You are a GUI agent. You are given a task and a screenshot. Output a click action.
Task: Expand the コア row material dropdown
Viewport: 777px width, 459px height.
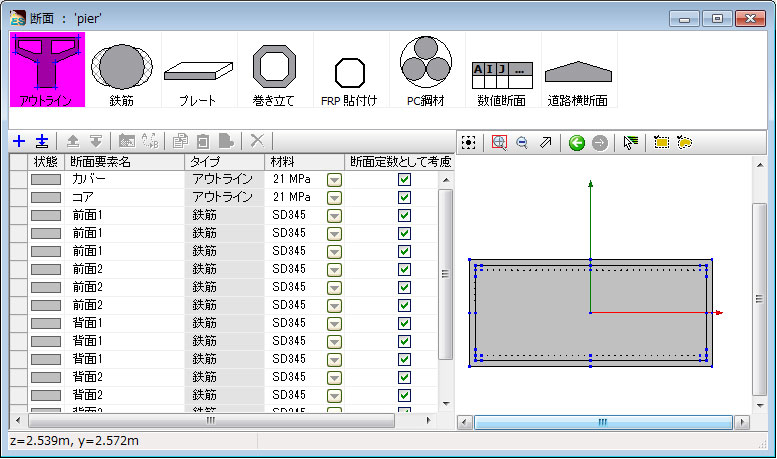(x=335, y=197)
